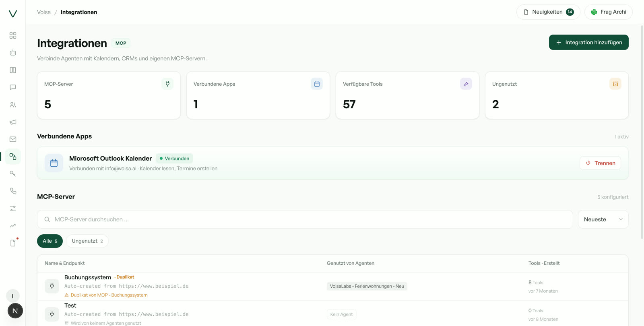Click the Microsoft Outlook Kalender title
644x326 pixels.
click(x=111, y=159)
